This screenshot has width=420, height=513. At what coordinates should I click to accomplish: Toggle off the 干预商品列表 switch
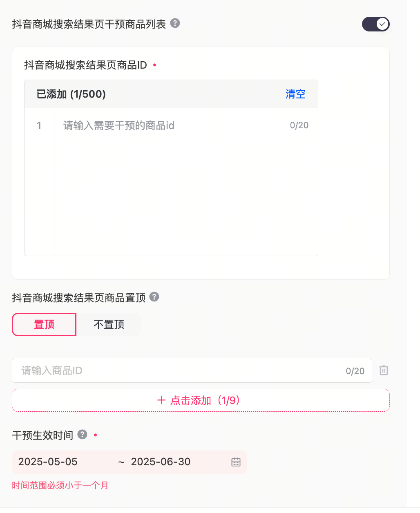pyautogui.click(x=375, y=24)
